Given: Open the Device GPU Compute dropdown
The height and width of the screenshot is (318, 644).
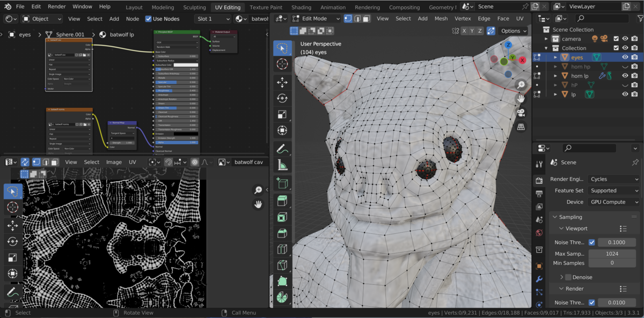Looking at the screenshot, I should [614, 202].
